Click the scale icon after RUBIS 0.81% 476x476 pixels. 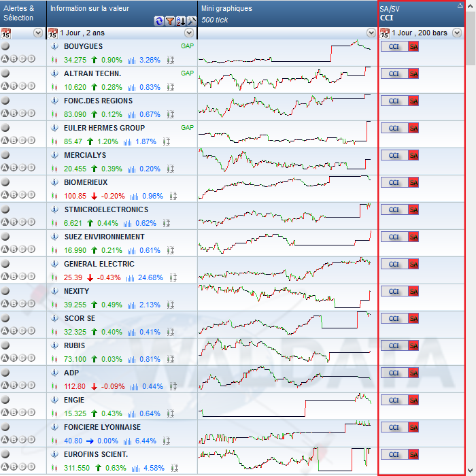(x=171, y=360)
